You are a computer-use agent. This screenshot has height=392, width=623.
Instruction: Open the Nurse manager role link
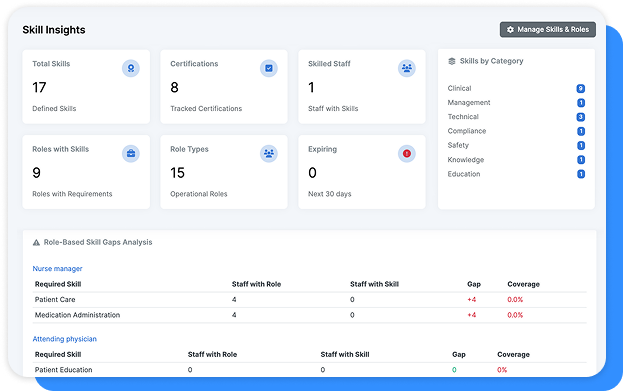[x=57, y=268]
